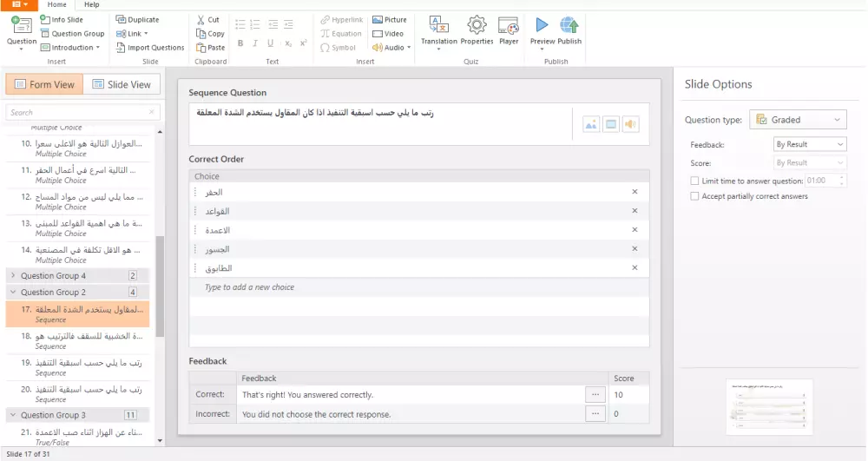Open the Introduction dropdown

coord(70,48)
